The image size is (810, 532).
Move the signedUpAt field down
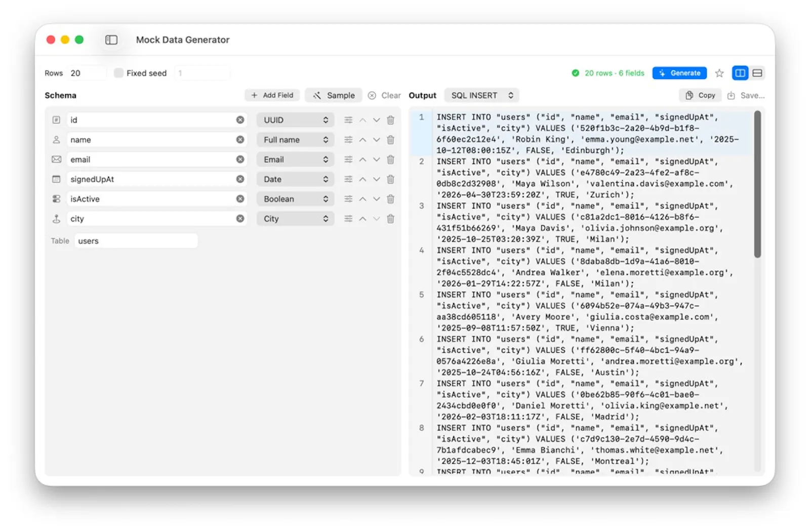click(x=376, y=179)
